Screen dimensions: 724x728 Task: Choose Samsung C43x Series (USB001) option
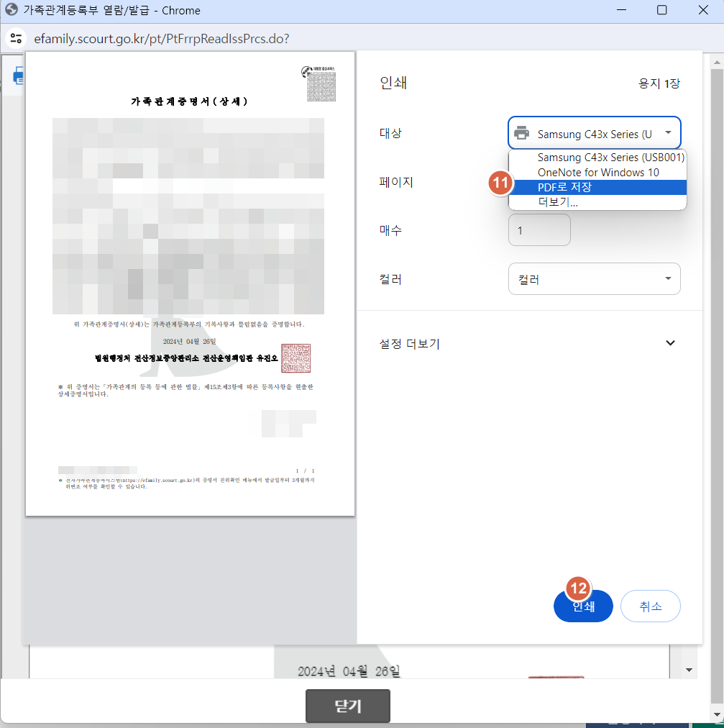pyautogui.click(x=597, y=158)
